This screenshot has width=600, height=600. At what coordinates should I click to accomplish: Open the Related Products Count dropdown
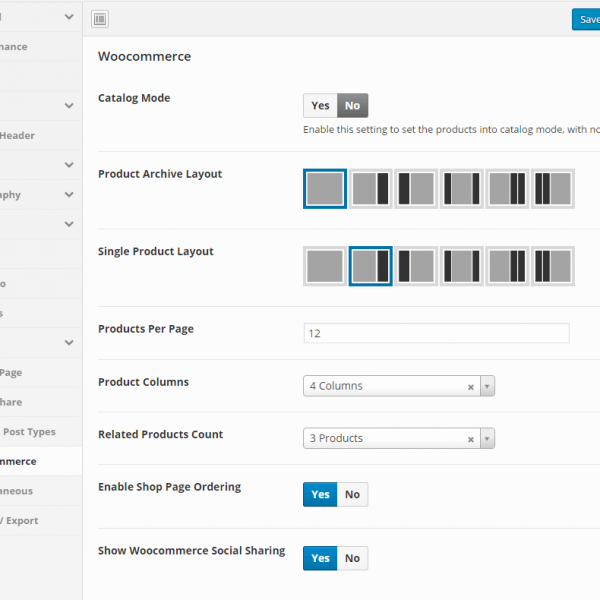[487, 438]
